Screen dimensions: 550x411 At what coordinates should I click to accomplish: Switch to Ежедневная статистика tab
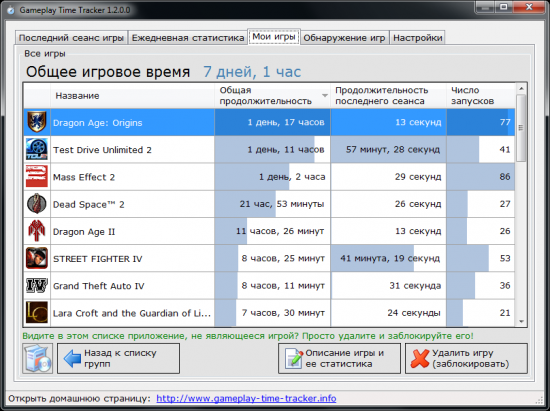(188, 38)
